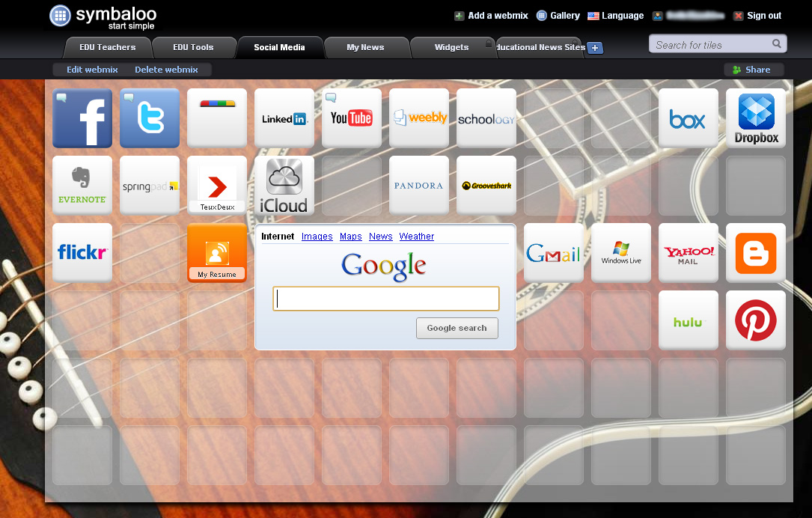Open the Pinterest tile
The width and height of the screenshot is (812, 518).
pyautogui.click(x=756, y=320)
